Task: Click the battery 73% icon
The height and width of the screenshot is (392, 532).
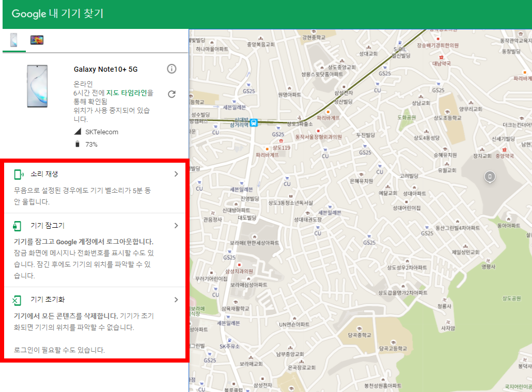Action: click(x=77, y=144)
